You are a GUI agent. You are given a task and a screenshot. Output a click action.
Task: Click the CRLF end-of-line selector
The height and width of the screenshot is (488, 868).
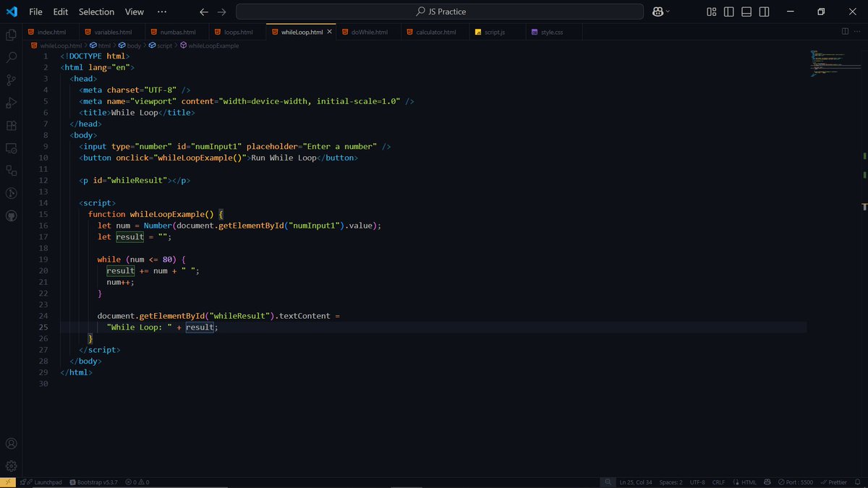(x=718, y=482)
